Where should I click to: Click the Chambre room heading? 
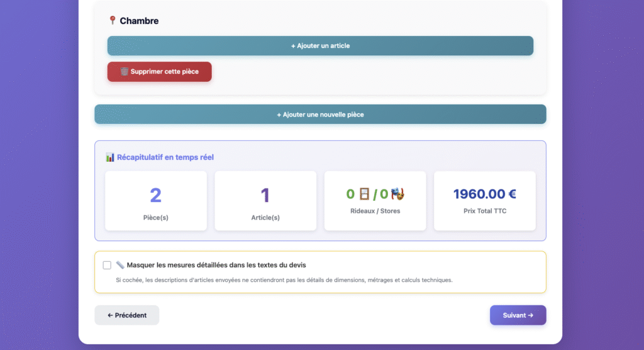139,21
